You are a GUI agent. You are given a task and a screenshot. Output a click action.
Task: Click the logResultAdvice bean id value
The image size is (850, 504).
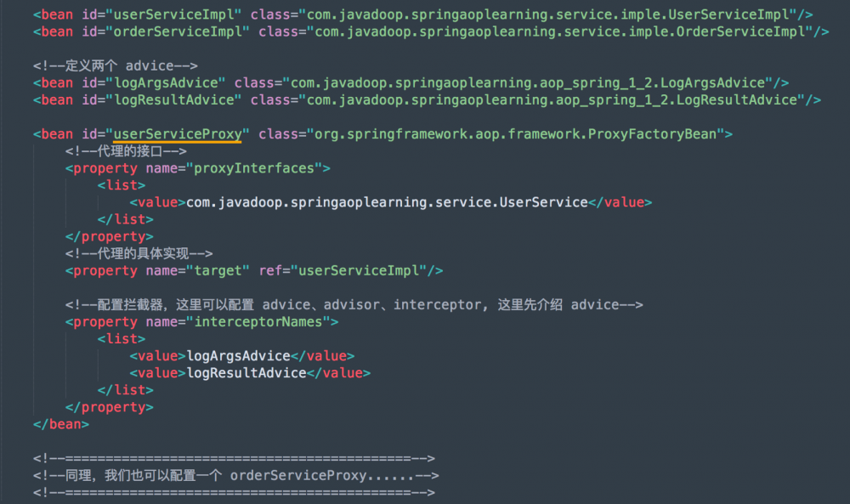(x=174, y=100)
